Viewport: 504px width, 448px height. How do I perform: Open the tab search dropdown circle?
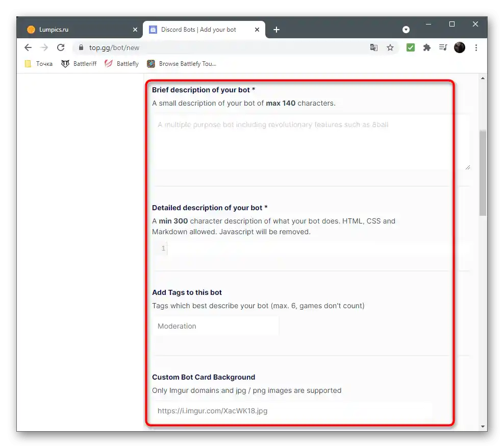click(x=406, y=30)
